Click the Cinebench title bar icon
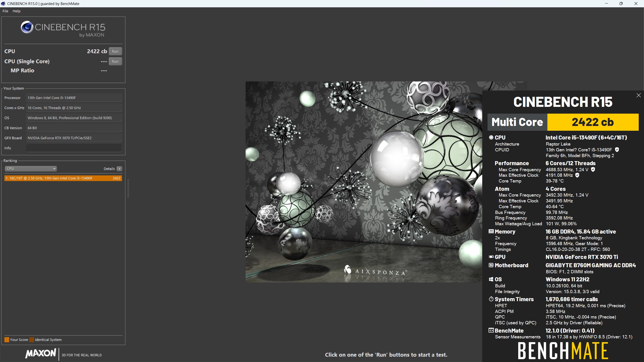Viewport: 644px width, 362px height. pyautogui.click(x=3, y=4)
